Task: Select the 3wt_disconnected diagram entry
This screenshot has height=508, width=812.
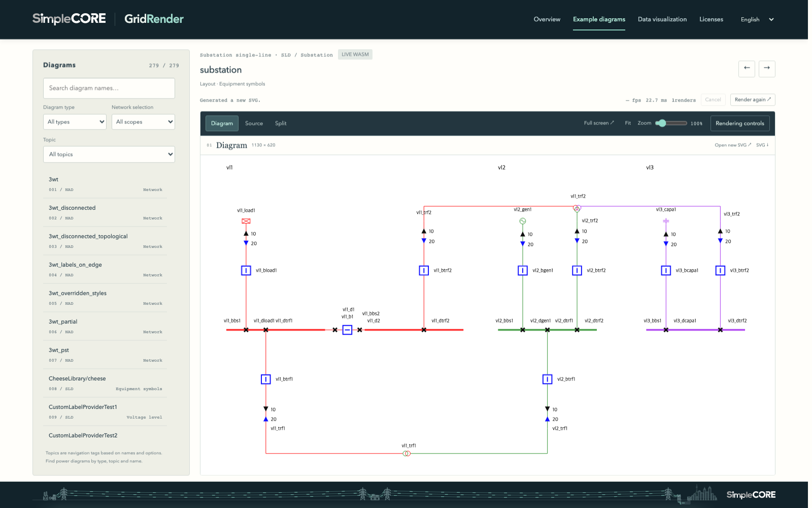Action: (x=106, y=212)
